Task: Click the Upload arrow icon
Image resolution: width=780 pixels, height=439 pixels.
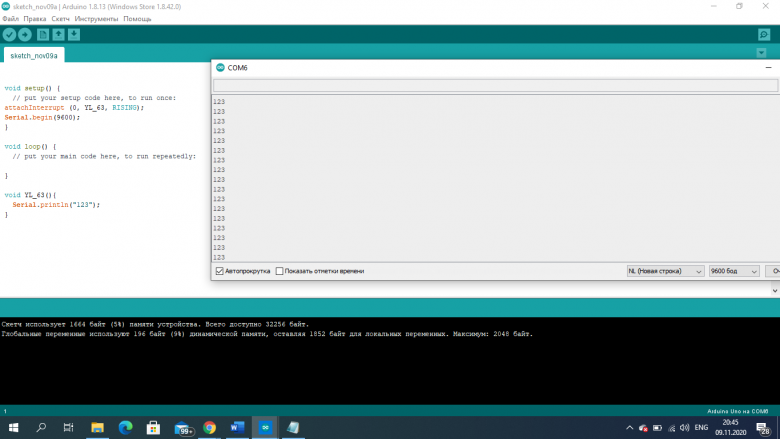Action: click(25, 34)
